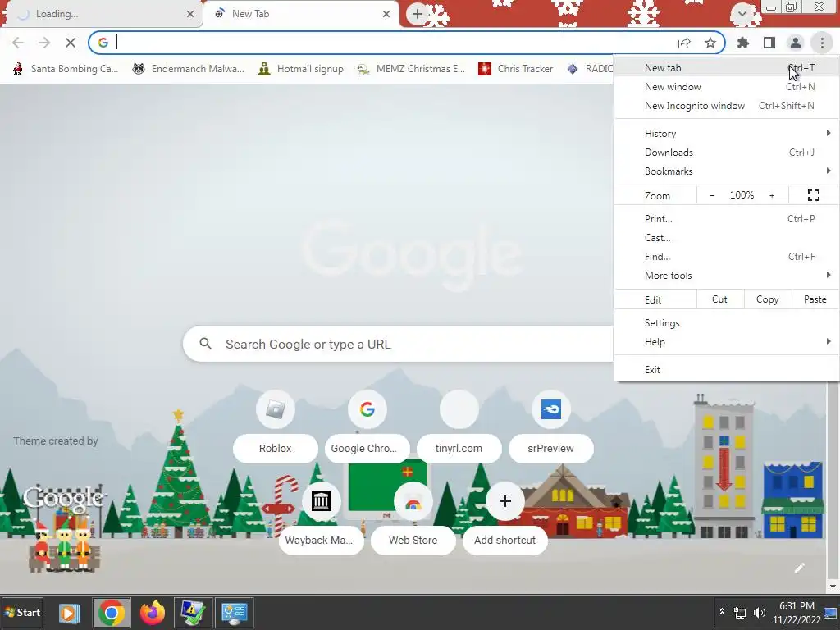Click the Windows Start button
This screenshot has height=630, width=840.
pos(22,612)
